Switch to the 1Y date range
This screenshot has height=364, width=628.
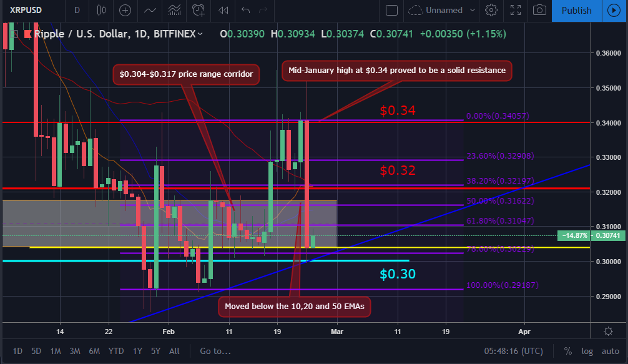[x=137, y=351]
